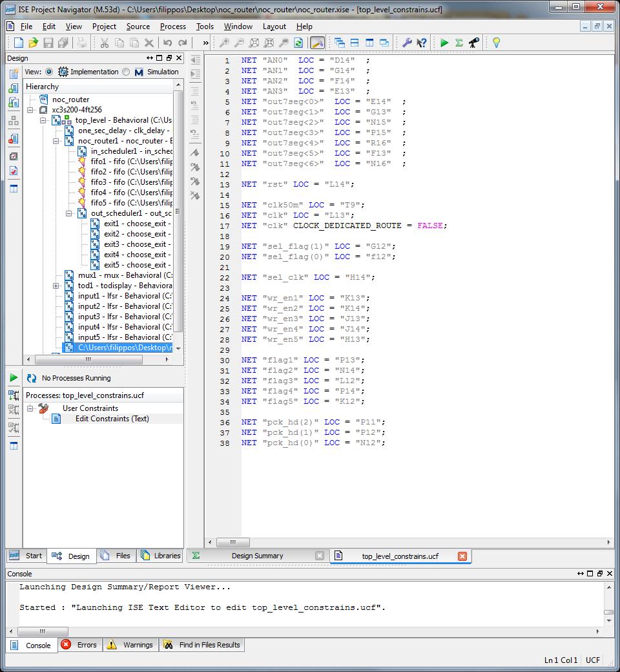Open the Project menu
This screenshot has width=620, height=672.
tap(104, 26)
